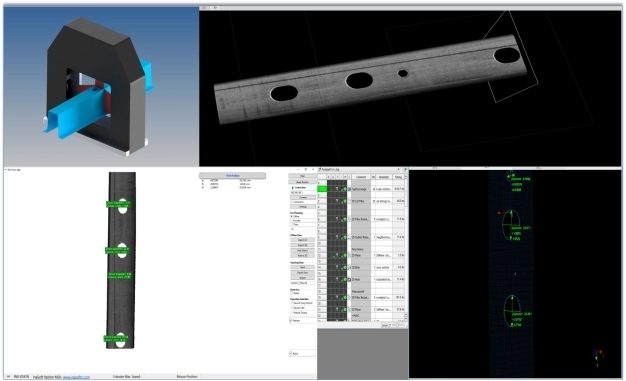The width and height of the screenshot is (626, 381).
Task: Click green status indicator on Capture Image row
Action: point(345,189)
